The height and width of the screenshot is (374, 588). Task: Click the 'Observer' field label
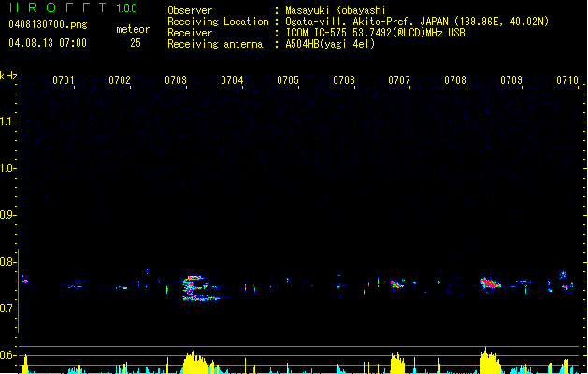(190, 10)
